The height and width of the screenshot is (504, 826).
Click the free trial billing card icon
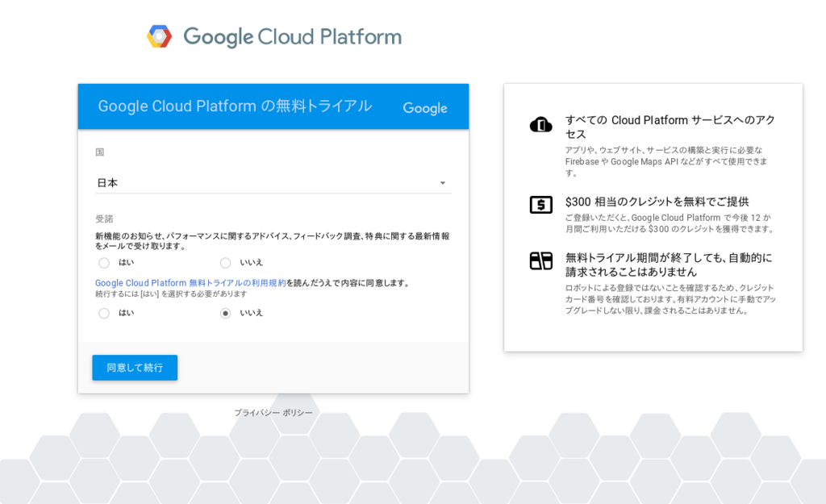tap(541, 260)
